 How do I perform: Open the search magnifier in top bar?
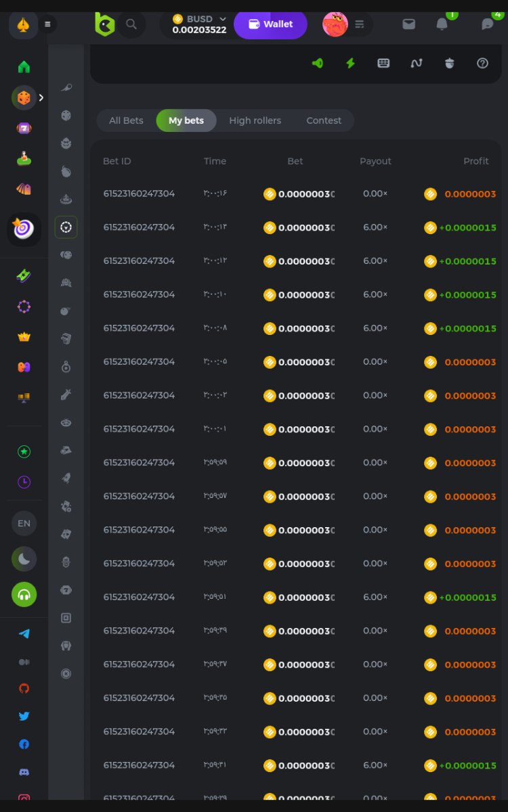tap(131, 24)
